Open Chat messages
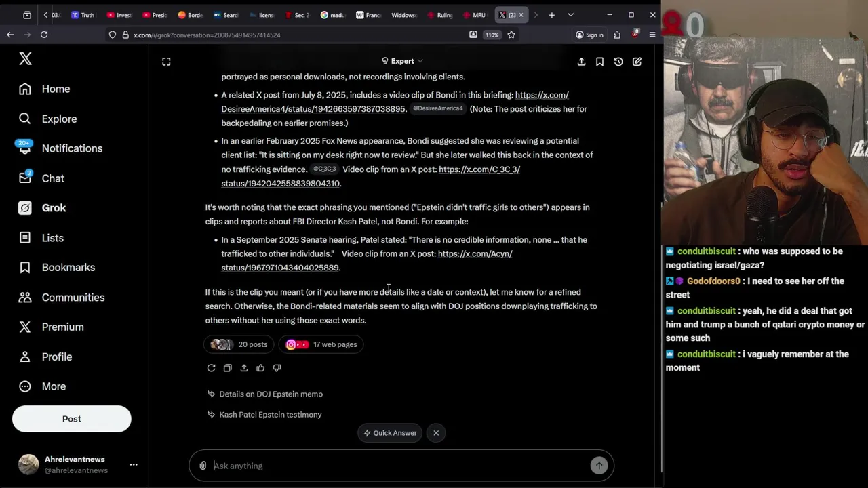 pyautogui.click(x=42, y=178)
